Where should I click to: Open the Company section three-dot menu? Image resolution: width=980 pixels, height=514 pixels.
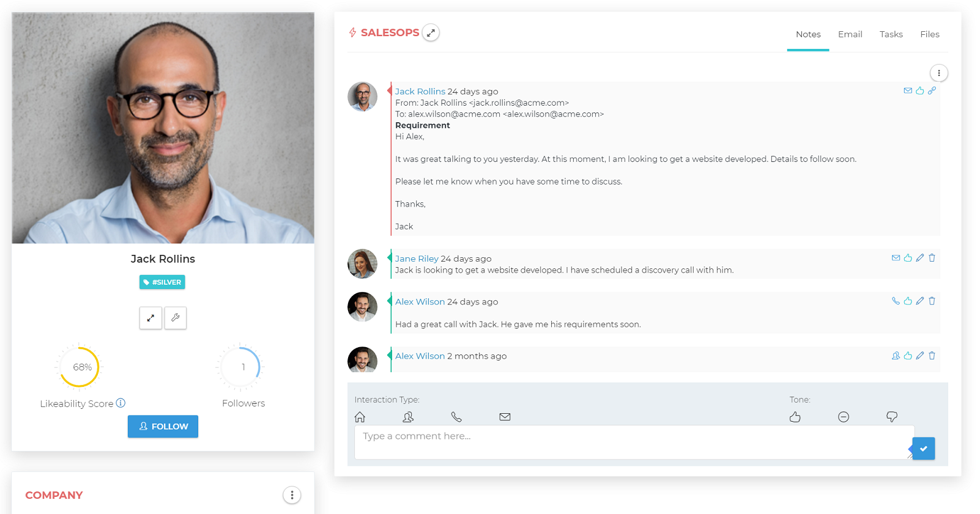coord(292,495)
